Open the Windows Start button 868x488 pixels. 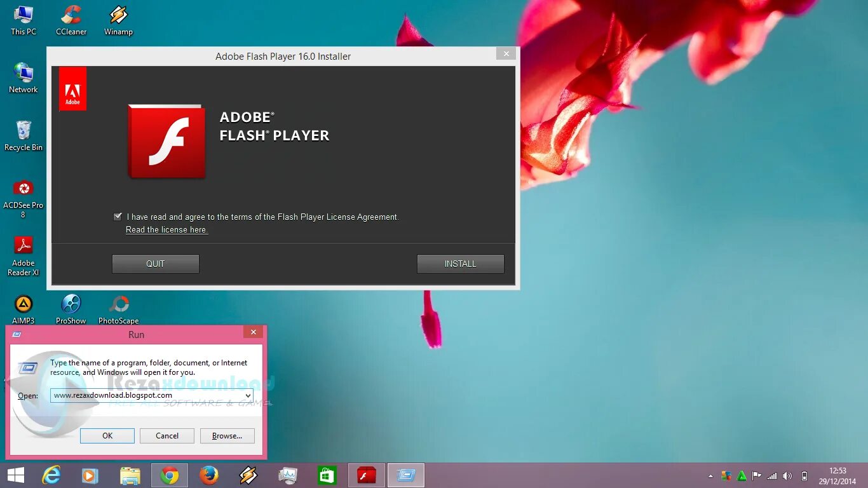point(15,475)
